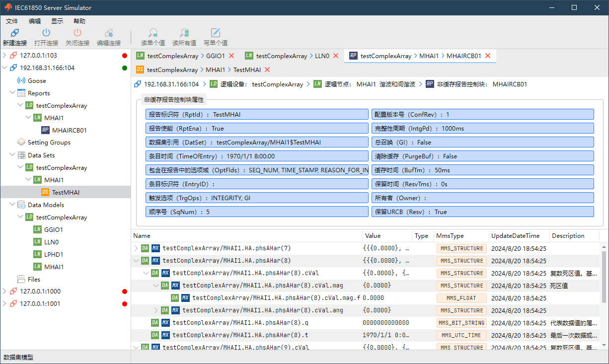Click the 打开连接 (open connection) power icon
Viewport: 609px width, 364px height.
46,33
